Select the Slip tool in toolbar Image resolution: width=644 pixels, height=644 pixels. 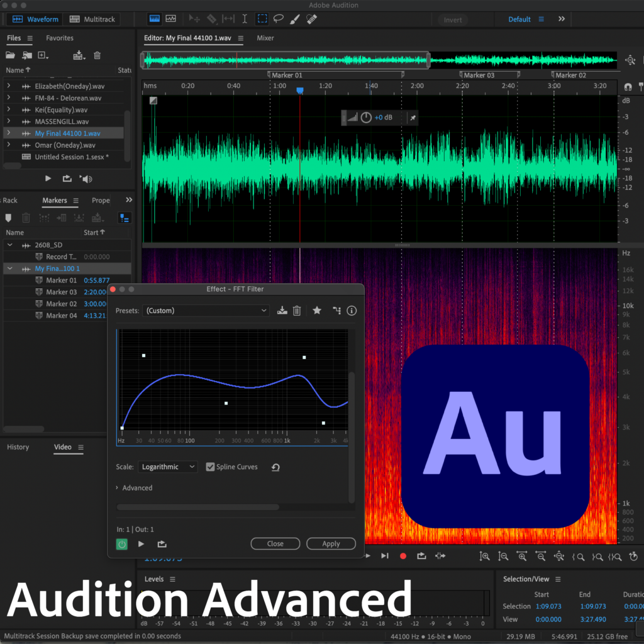point(228,19)
